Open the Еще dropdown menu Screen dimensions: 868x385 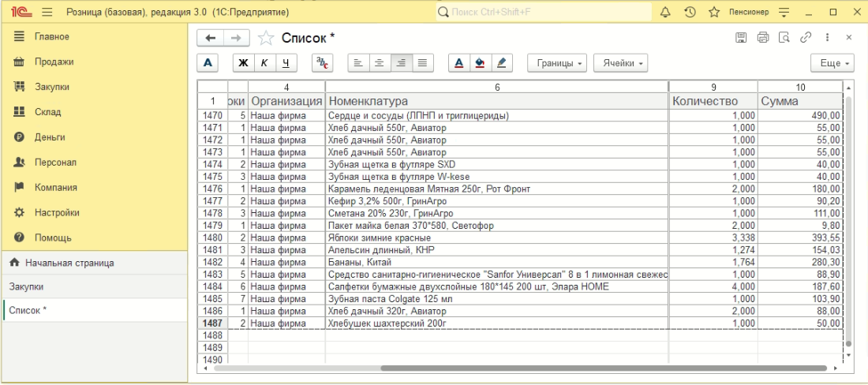[832, 63]
